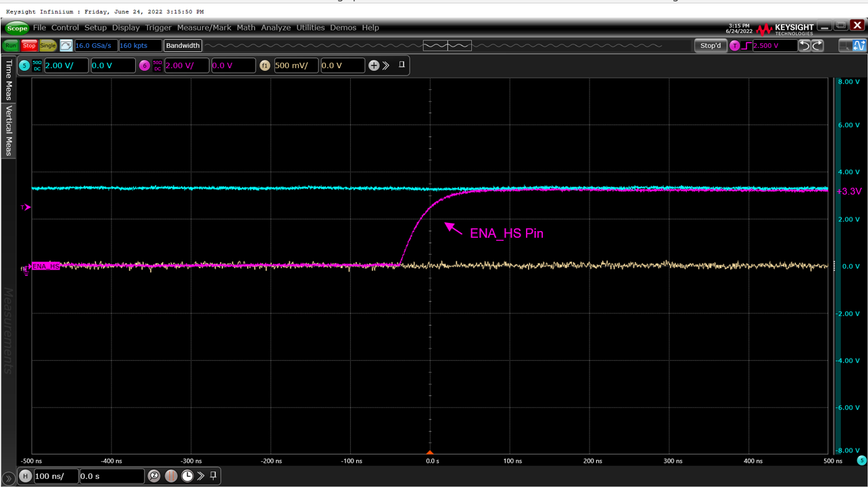The height and width of the screenshot is (487, 868).
Task: Open the Time Meas side tab
Action: tap(9, 80)
